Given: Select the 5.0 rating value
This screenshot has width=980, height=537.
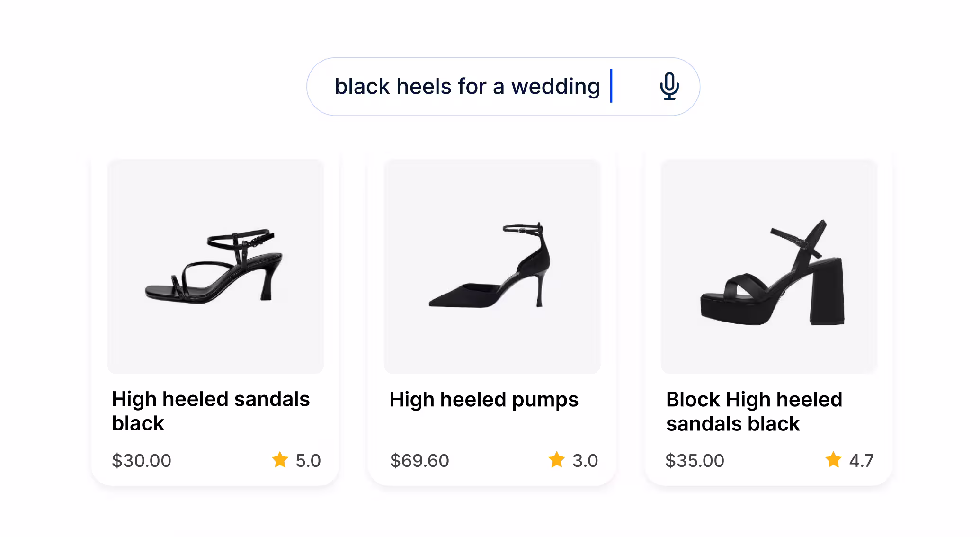Looking at the screenshot, I should [x=308, y=460].
